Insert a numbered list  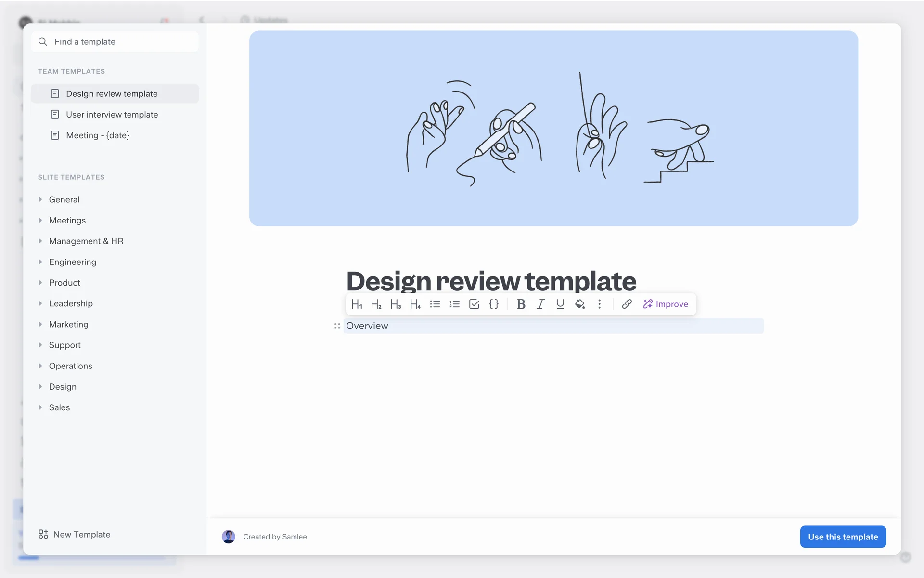click(455, 304)
